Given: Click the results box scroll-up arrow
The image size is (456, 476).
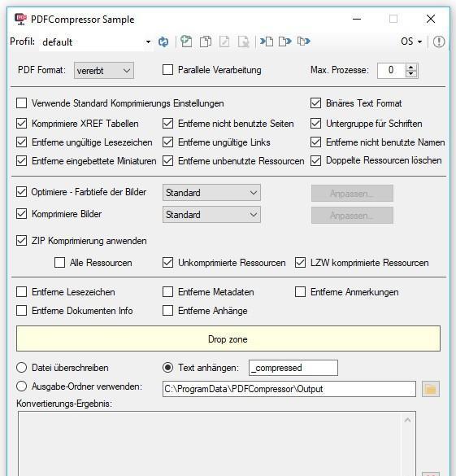Looking at the screenshot, I should tap(408, 420).
